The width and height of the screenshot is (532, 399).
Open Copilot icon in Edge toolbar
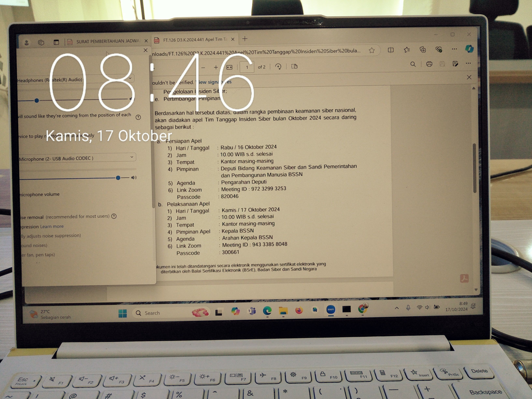click(469, 49)
